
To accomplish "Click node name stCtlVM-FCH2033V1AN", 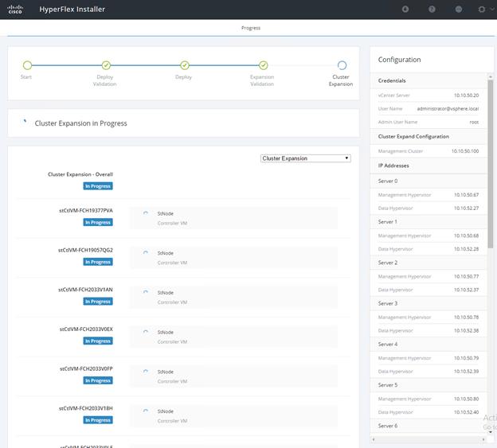I will (85, 290).
